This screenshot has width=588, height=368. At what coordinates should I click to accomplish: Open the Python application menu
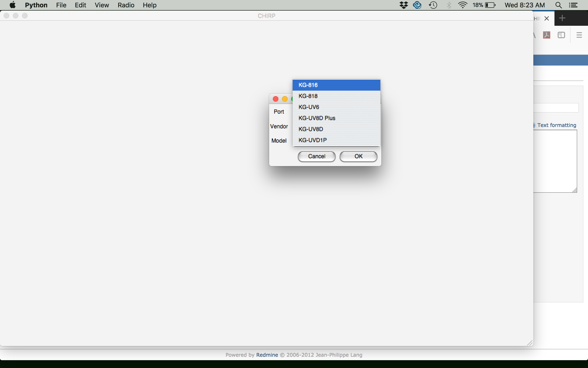36,5
